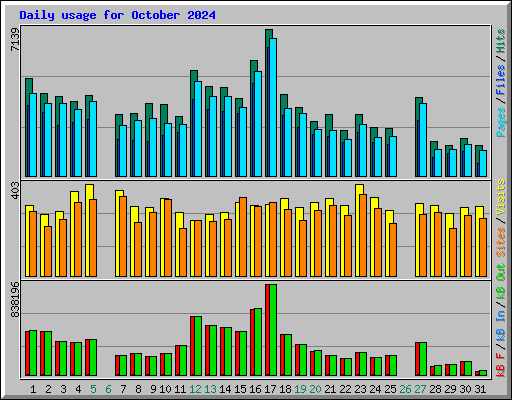Click the orange sites bar for day 23
Screen dimensions: 512x400
[363, 235]
